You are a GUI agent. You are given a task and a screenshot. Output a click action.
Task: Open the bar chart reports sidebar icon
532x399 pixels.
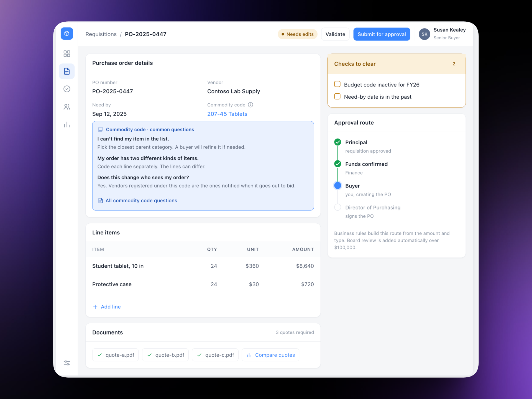67,124
